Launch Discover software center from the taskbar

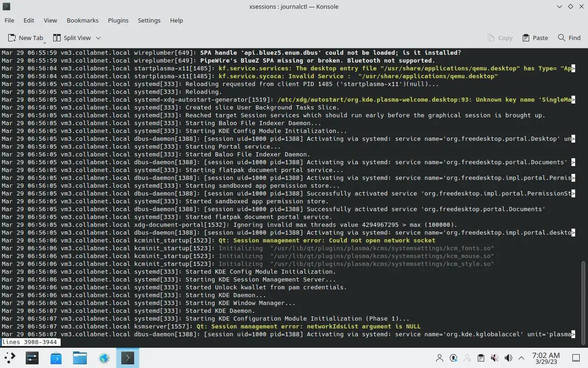click(56, 358)
